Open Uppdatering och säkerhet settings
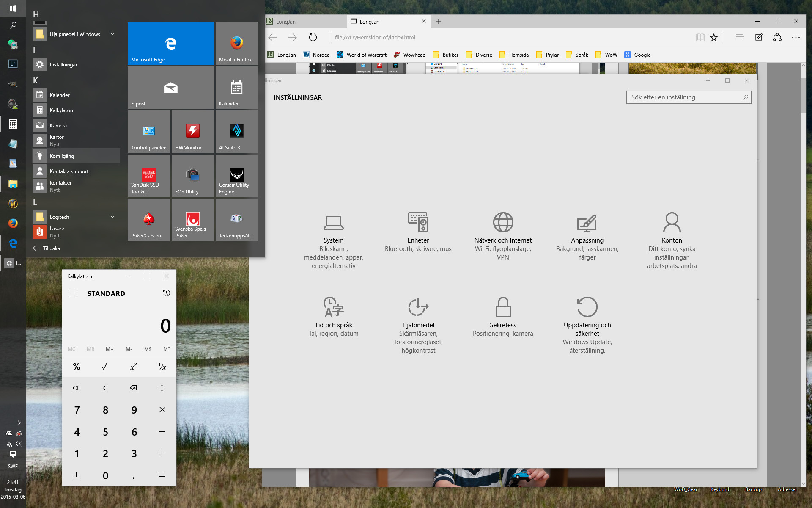Image resolution: width=812 pixels, height=508 pixels. click(587, 325)
